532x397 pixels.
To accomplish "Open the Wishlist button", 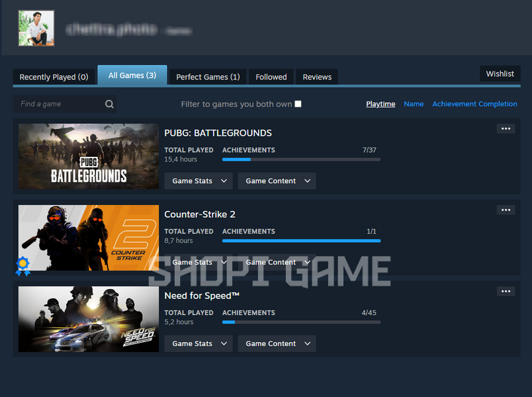I will (500, 73).
